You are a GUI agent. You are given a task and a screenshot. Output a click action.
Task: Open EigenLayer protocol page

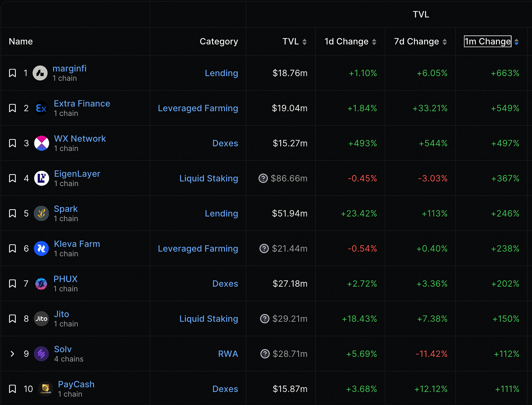click(x=77, y=173)
